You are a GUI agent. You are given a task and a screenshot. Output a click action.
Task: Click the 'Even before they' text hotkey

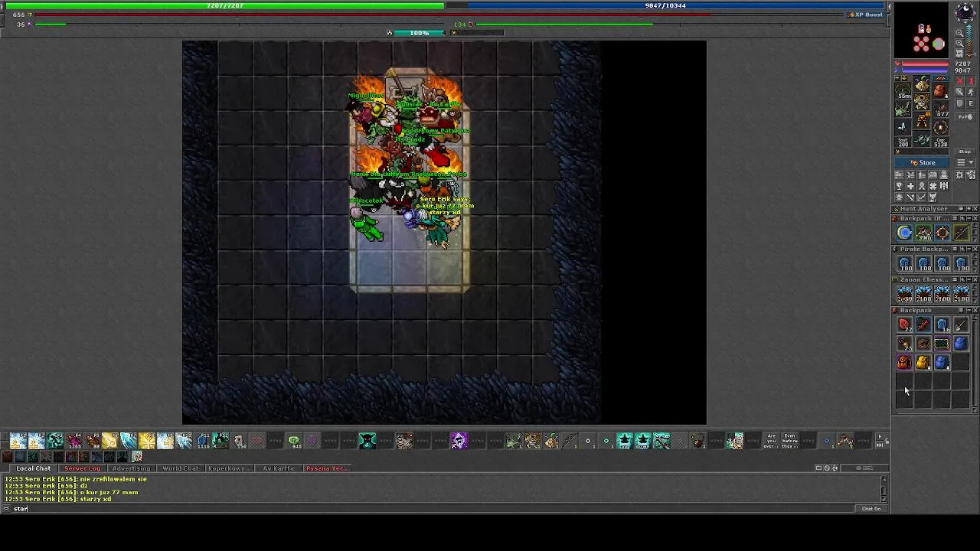790,441
